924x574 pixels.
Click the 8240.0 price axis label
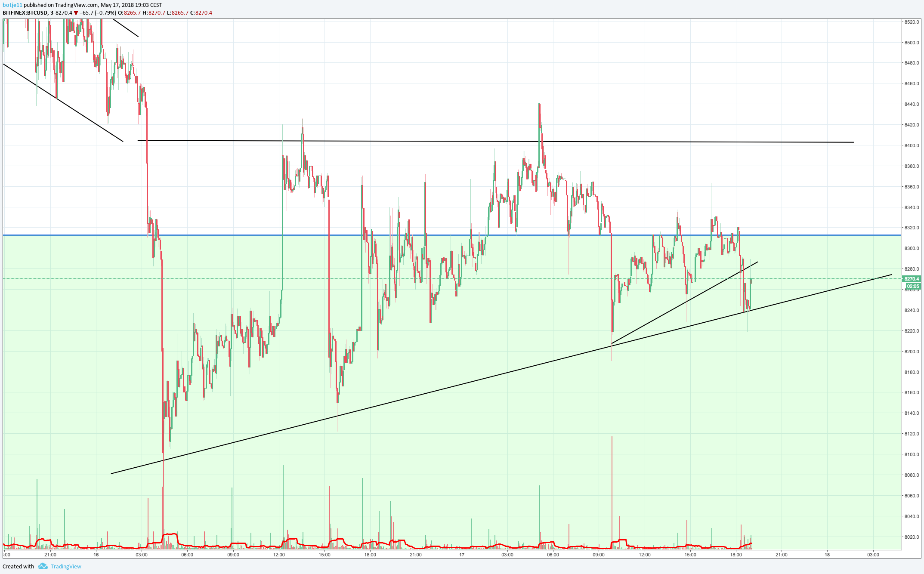coord(912,310)
